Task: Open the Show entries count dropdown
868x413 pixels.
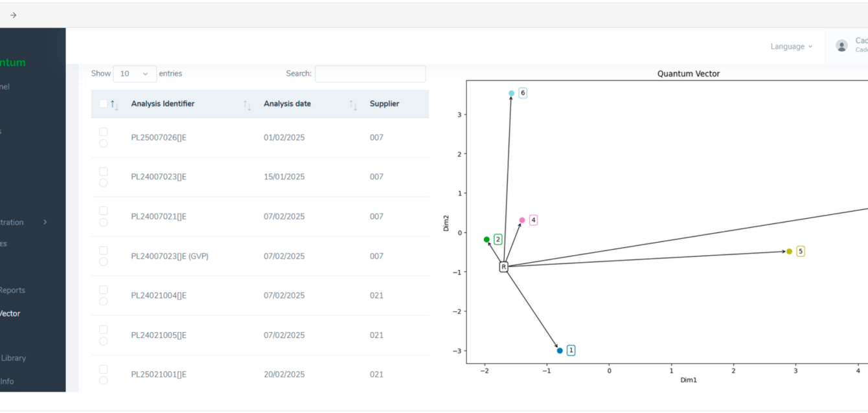Action: (135, 74)
